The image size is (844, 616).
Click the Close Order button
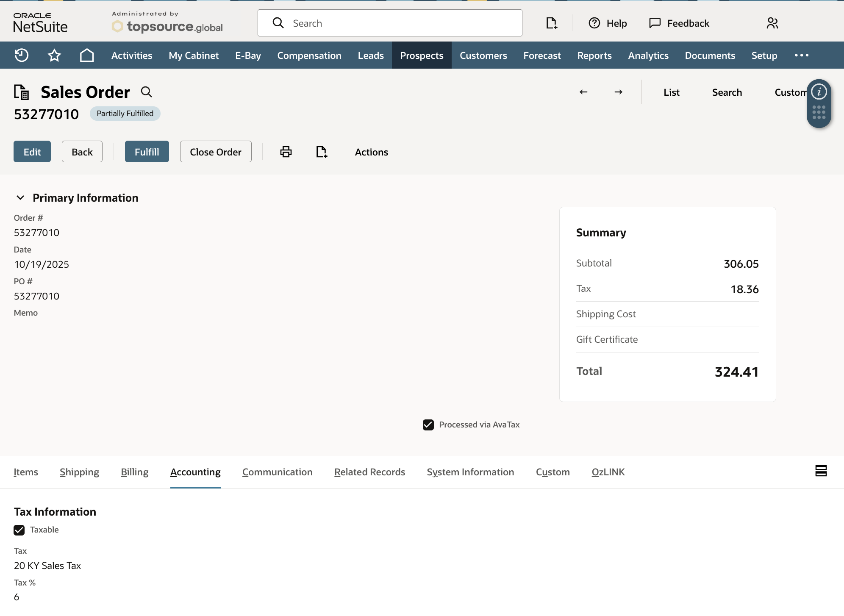[216, 152]
